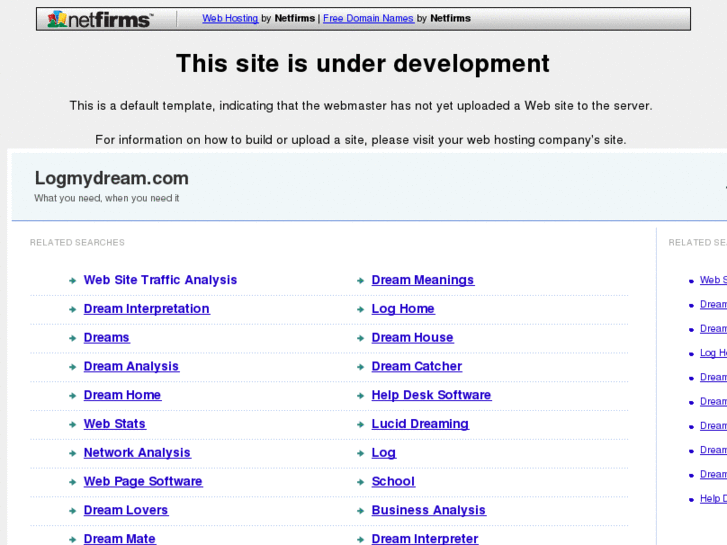Open Web Site Traffic Analysis search
The width and height of the screenshot is (727, 545).
pyautogui.click(x=160, y=280)
